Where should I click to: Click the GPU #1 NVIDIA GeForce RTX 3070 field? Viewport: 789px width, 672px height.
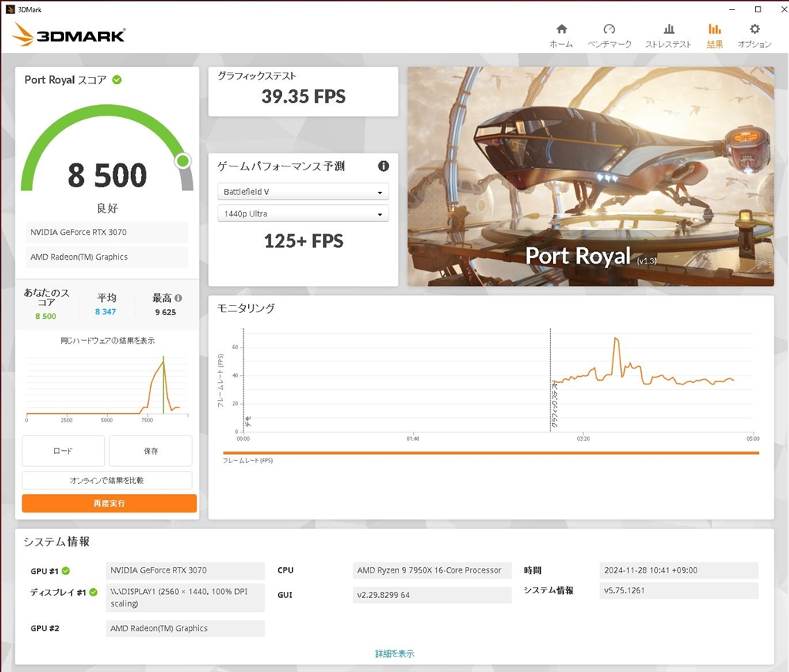pyautogui.click(x=185, y=570)
